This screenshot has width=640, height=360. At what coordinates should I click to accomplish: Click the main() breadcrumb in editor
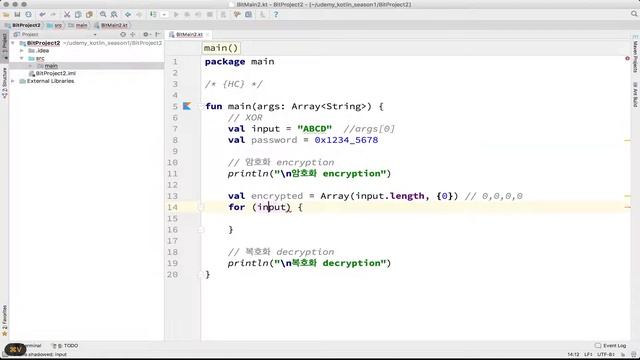221,48
